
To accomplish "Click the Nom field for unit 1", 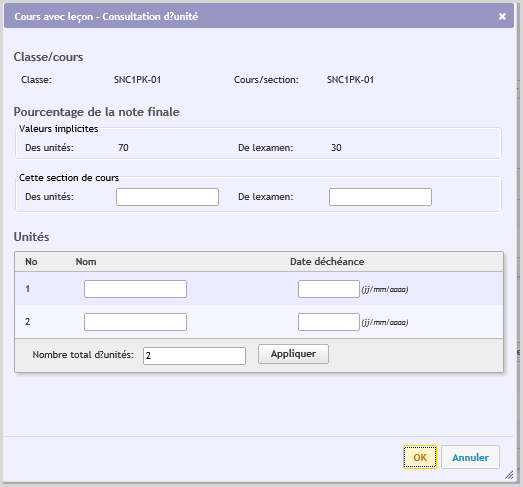I will (135, 289).
